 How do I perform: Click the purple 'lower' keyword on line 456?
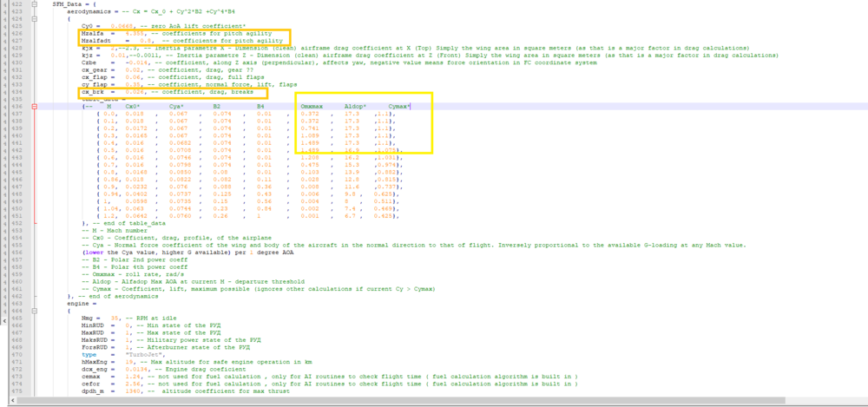point(94,253)
